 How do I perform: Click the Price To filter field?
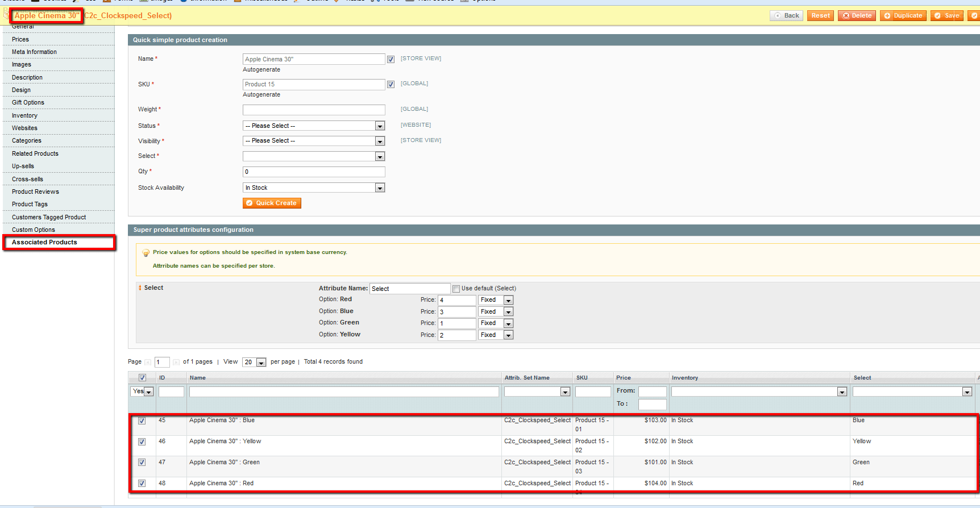652,405
